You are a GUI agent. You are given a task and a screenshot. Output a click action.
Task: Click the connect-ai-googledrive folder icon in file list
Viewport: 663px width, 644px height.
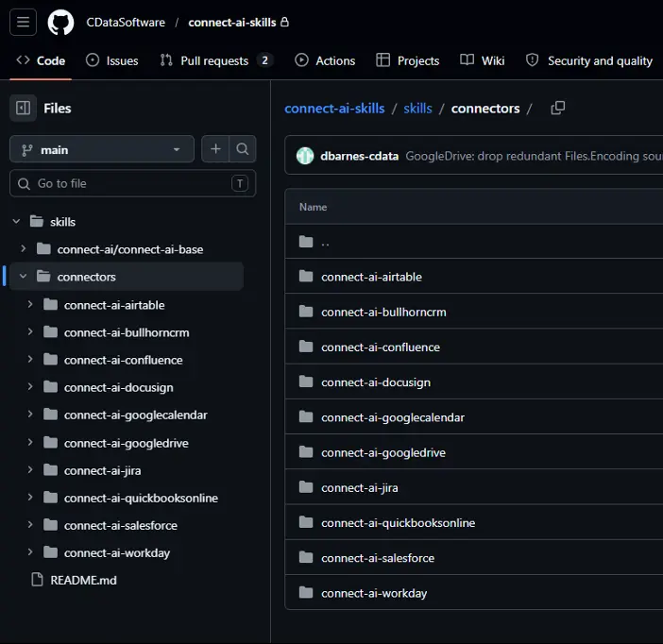coord(306,452)
